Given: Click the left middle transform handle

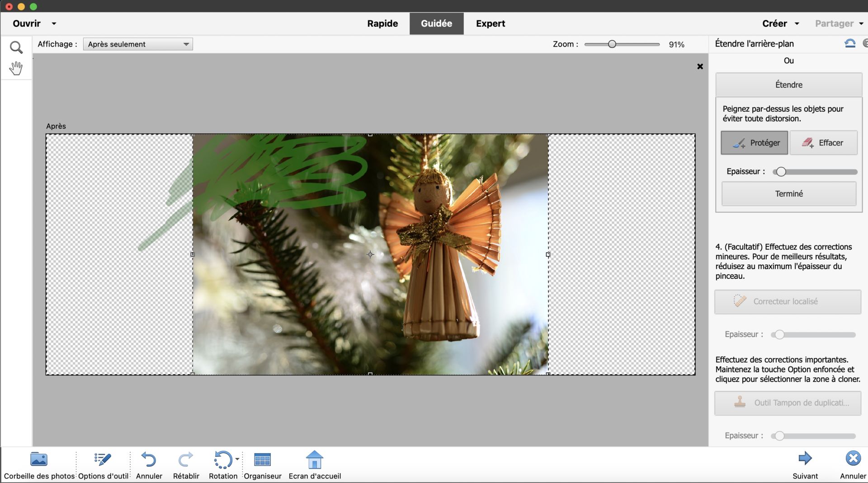Looking at the screenshot, I should [x=193, y=254].
